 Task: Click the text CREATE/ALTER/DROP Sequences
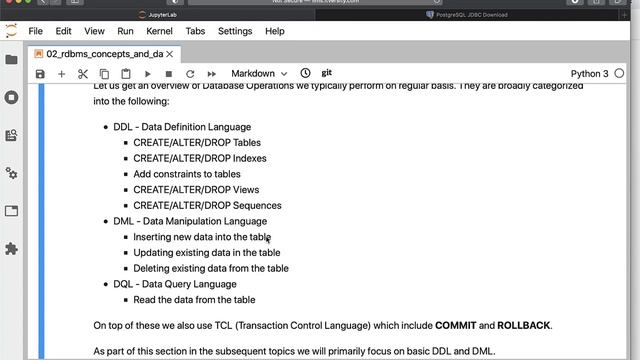point(207,205)
